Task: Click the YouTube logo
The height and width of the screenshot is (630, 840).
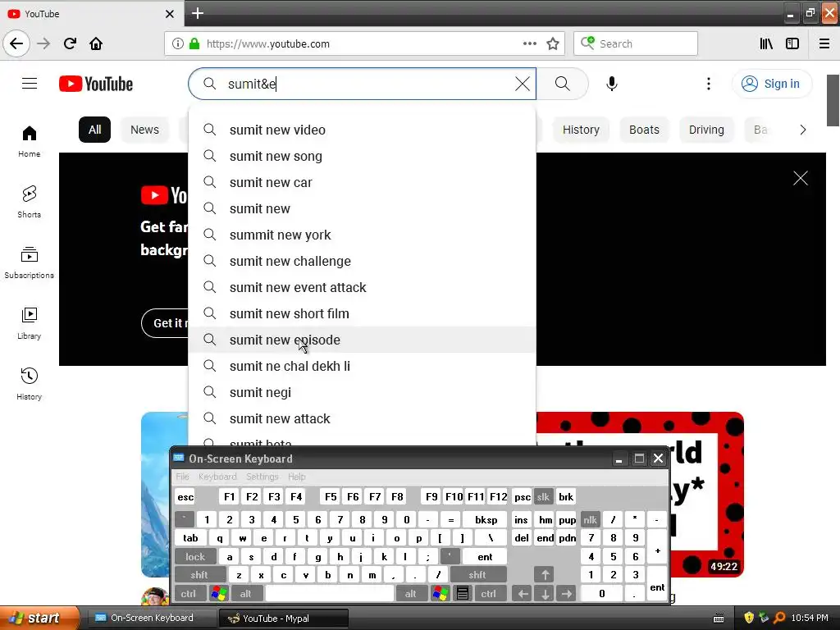Action: pyautogui.click(x=96, y=84)
